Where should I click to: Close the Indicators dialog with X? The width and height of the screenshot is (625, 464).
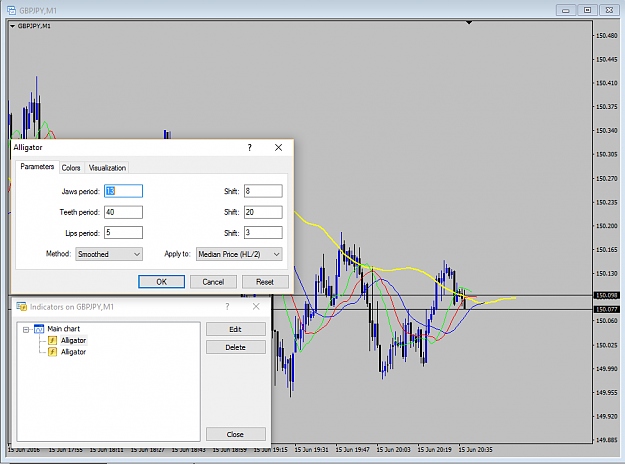[x=256, y=307]
